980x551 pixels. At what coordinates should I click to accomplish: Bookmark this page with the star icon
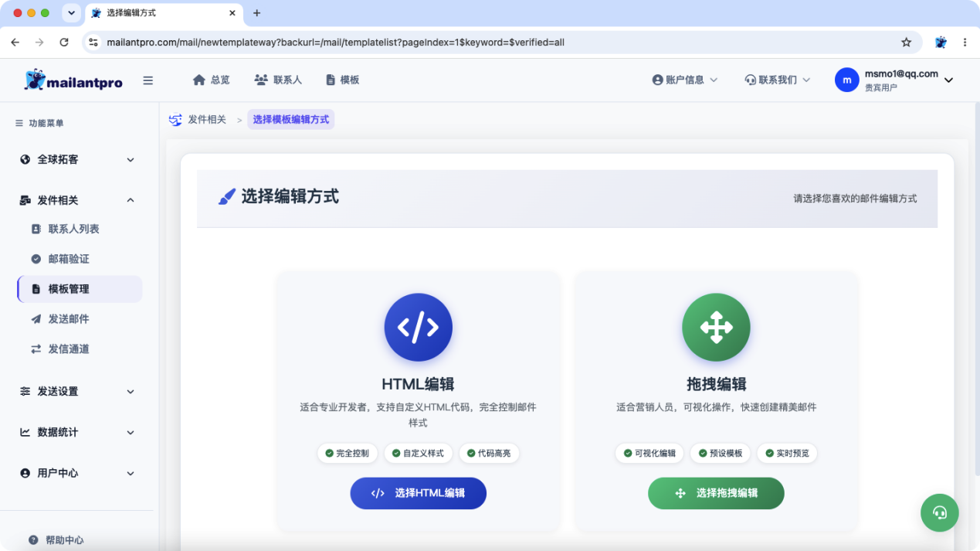coord(906,43)
